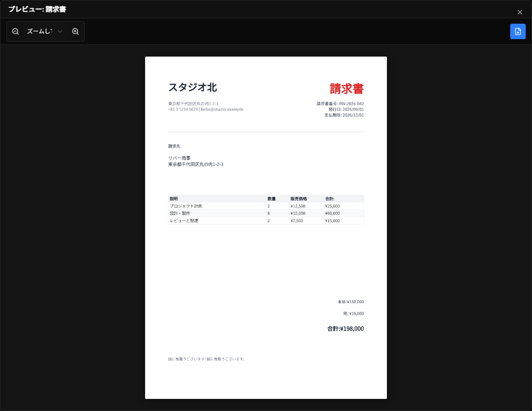Click the 請求先 label

pos(174,146)
